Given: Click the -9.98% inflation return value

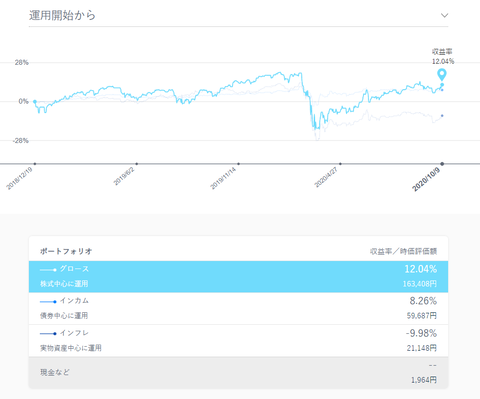Looking at the screenshot, I should click(x=421, y=333).
